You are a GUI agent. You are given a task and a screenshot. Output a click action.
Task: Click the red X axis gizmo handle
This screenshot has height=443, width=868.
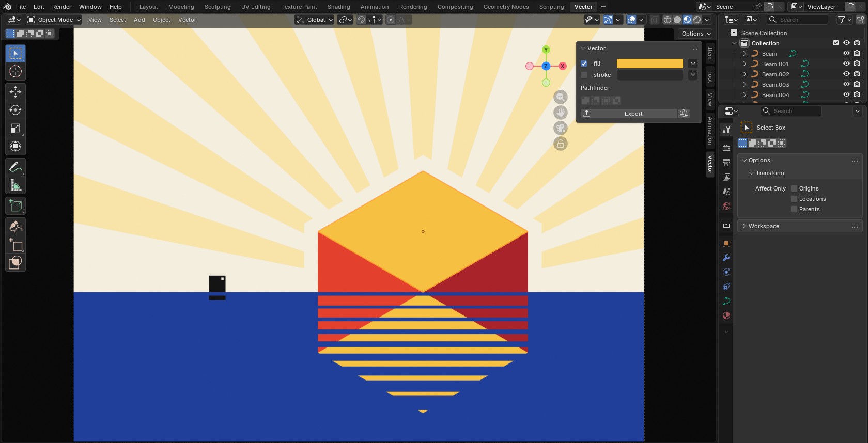coord(562,66)
